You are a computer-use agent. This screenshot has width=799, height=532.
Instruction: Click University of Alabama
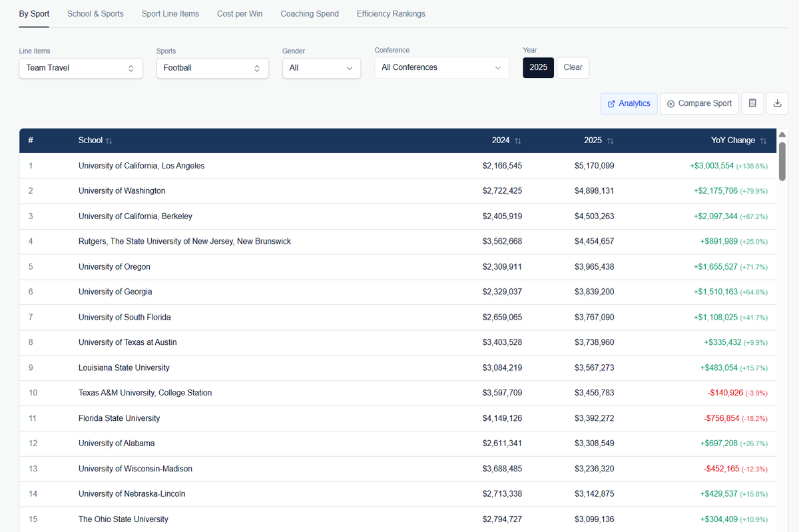117,443
